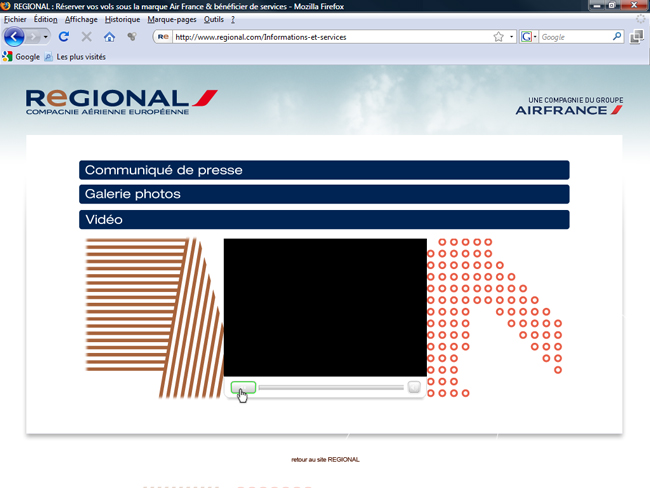The width and height of the screenshot is (650, 488).
Task: Open the Affichage menu
Action: click(x=81, y=19)
